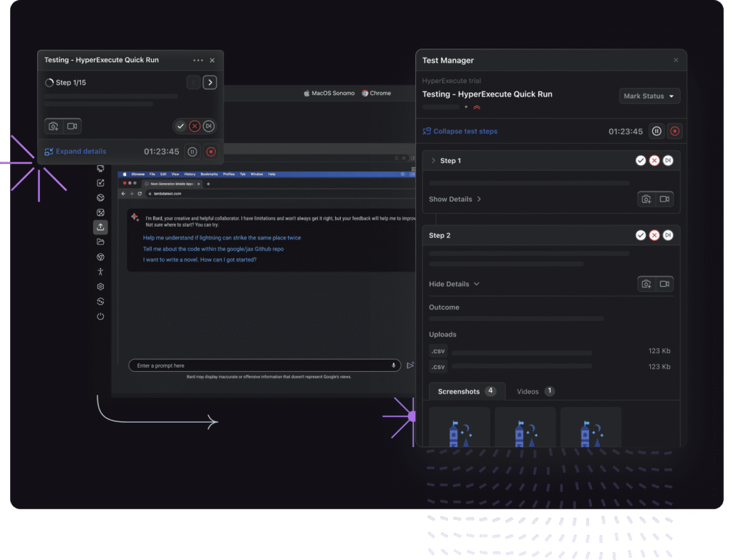733x560 pixels.
Task: Show Details for Step 1
Action: 455,200
